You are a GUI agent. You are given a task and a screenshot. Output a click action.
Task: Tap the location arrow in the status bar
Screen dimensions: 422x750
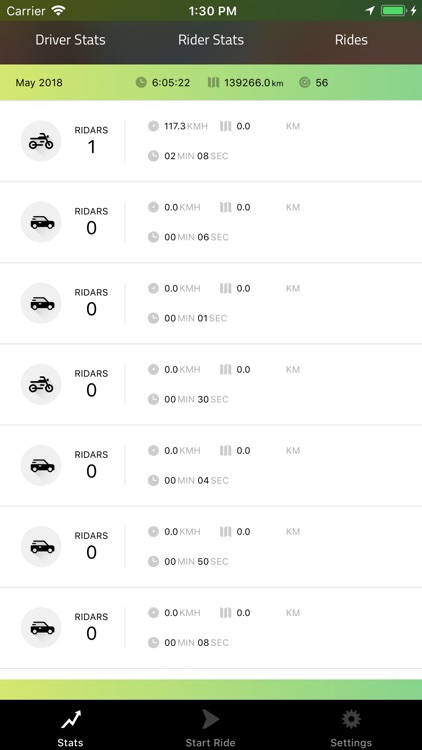pos(370,11)
